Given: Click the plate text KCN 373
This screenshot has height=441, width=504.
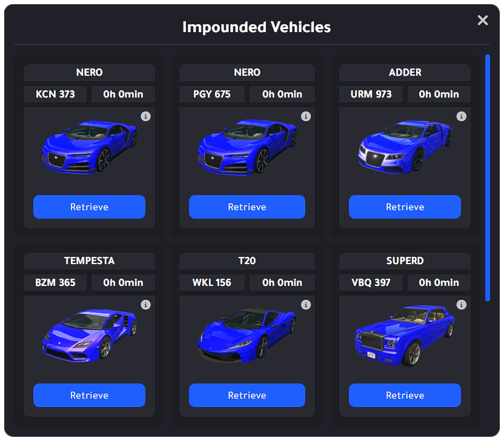Looking at the screenshot, I should (x=55, y=94).
